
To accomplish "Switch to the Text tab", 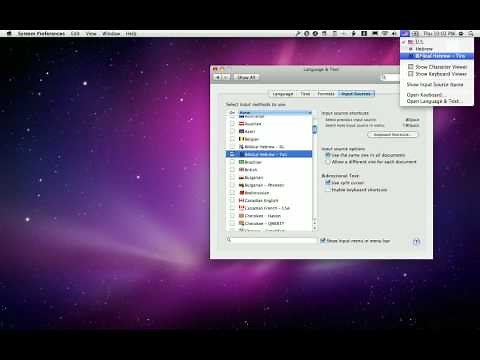I will [305, 94].
